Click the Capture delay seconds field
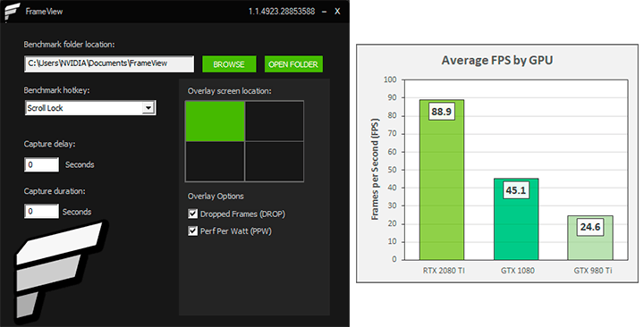The image size is (644, 327). click(41, 165)
